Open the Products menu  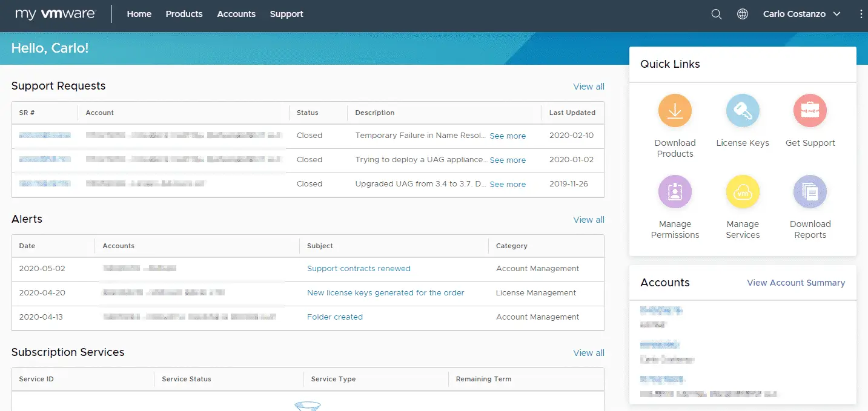(x=184, y=14)
